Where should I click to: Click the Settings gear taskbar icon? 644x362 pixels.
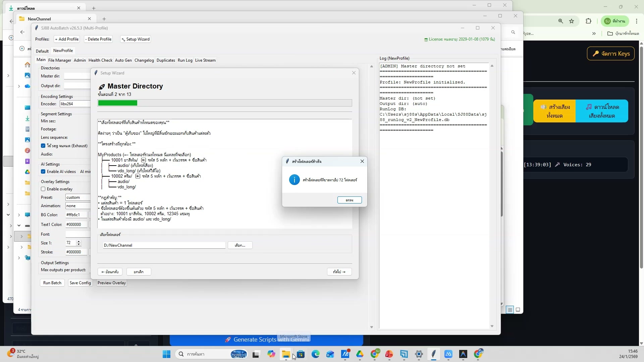(419, 354)
